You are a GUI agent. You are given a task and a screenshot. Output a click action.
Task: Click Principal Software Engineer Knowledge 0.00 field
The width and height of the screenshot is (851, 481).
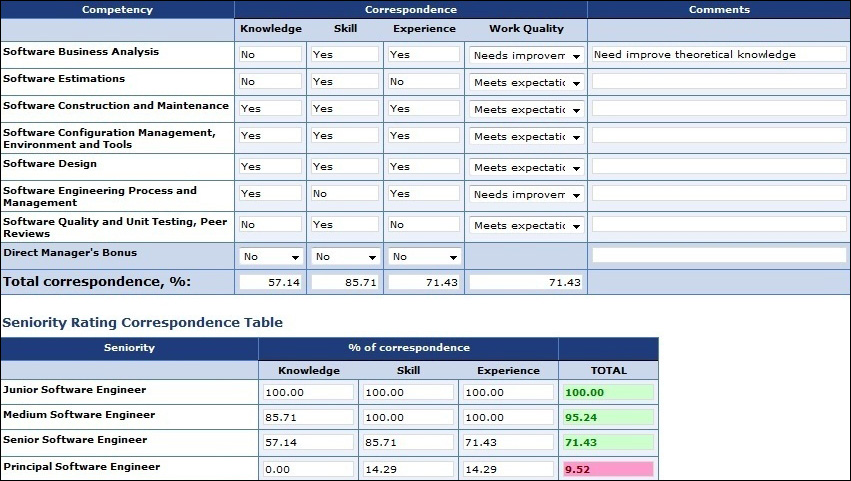[308, 469]
